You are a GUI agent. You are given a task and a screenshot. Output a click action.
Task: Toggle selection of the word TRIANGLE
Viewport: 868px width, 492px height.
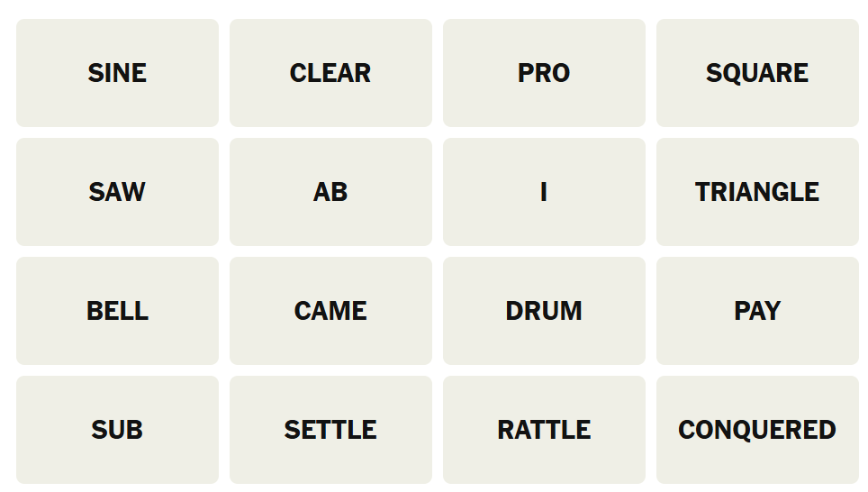(x=757, y=192)
